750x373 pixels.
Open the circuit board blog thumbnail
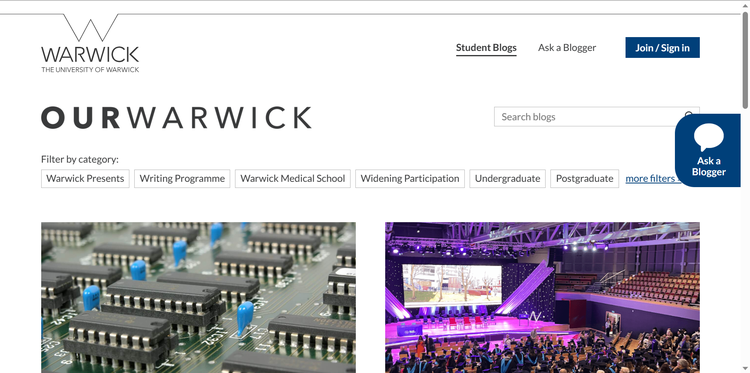point(199,297)
